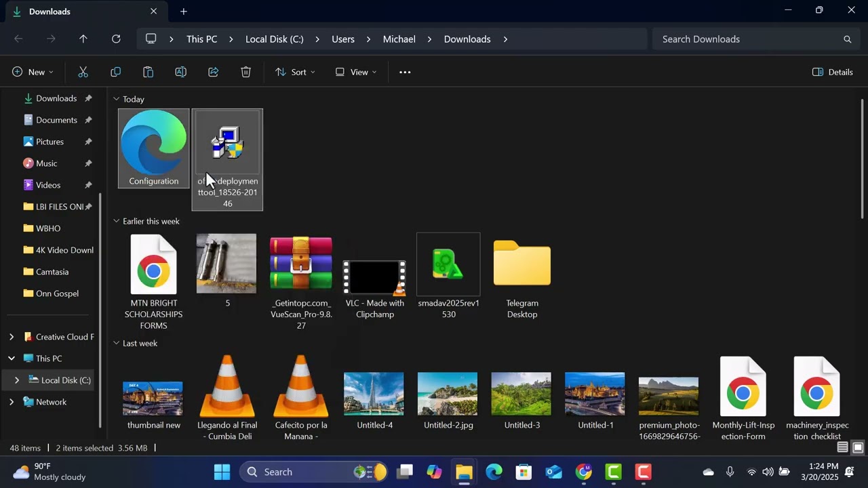Open the See more three-dots menu
This screenshot has width=868, height=488.
coord(405,72)
